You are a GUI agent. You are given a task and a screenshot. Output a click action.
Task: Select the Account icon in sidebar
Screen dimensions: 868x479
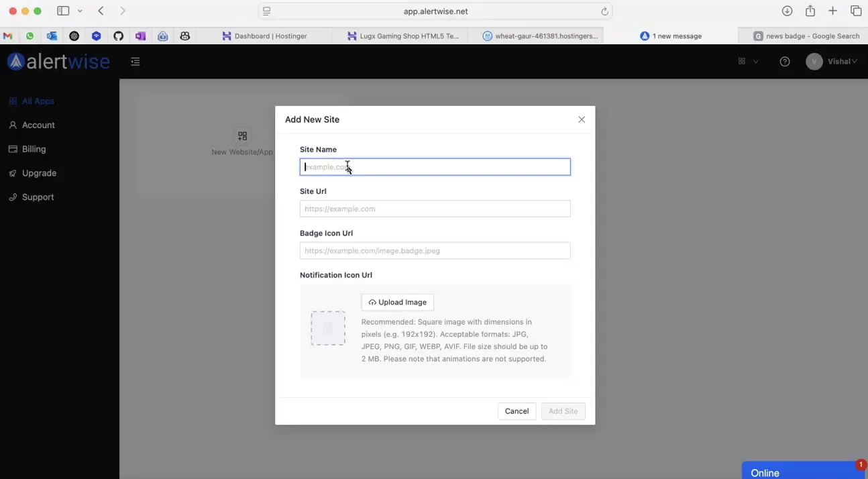pos(12,125)
